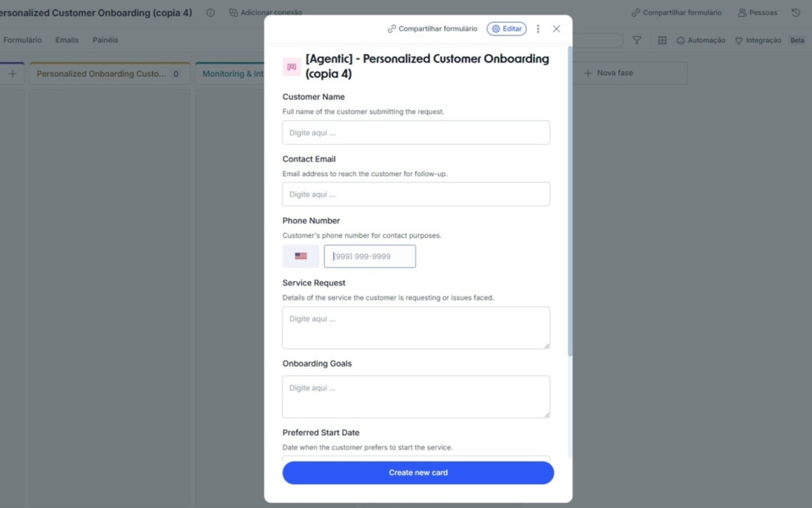This screenshot has height=508, width=812.
Task: Switch to the Emails tab
Action: pyautogui.click(x=67, y=39)
